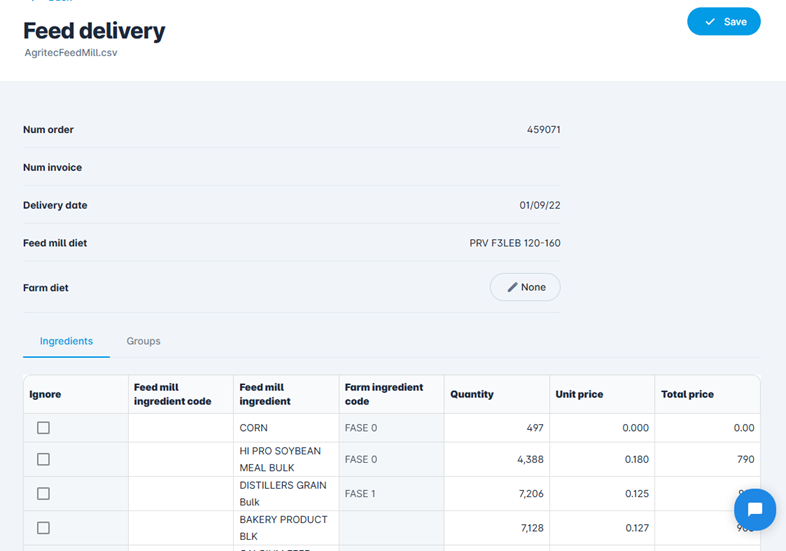Select CORN's farm ingredient code cell

(391, 428)
